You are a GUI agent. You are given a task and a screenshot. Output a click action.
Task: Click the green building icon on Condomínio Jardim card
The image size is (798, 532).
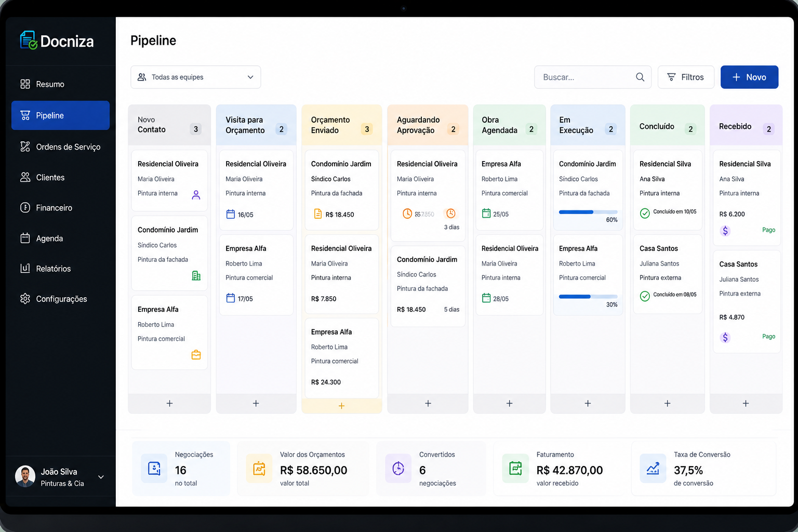tap(196, 276)
